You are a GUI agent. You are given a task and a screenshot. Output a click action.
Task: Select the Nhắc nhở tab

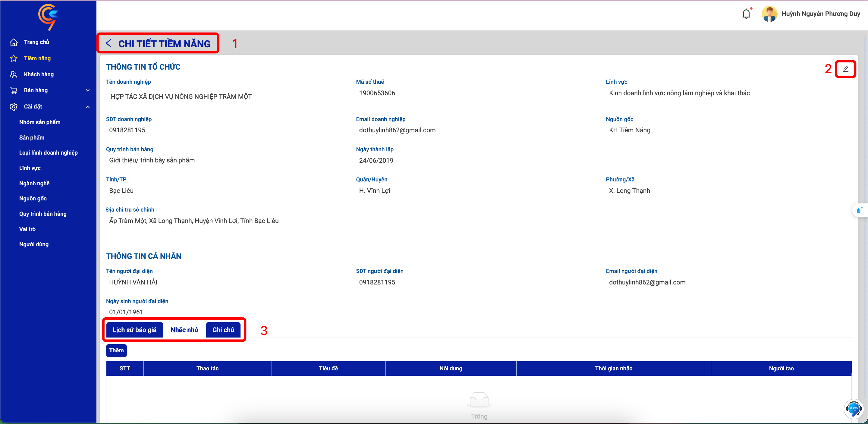(184, 330)
